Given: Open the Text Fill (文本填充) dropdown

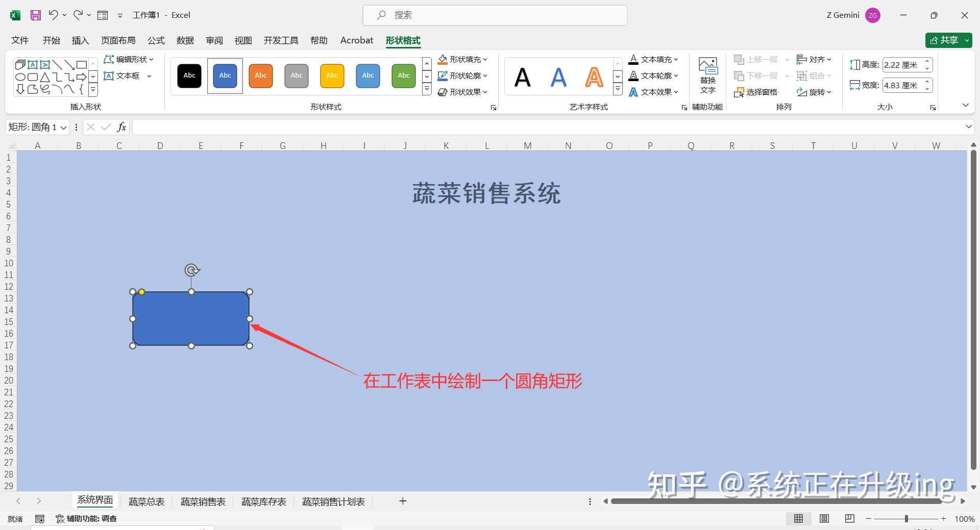Looking at the screenshot, I should (x=653, y=59).
